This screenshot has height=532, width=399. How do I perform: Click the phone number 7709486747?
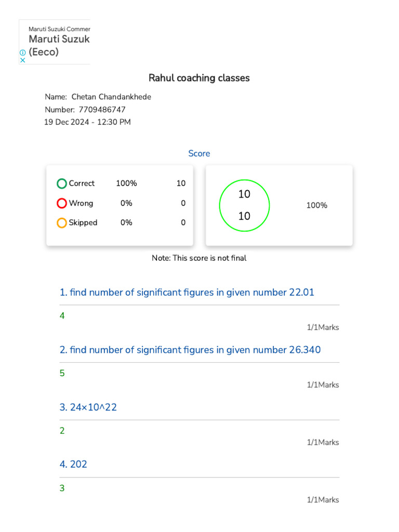102,110
